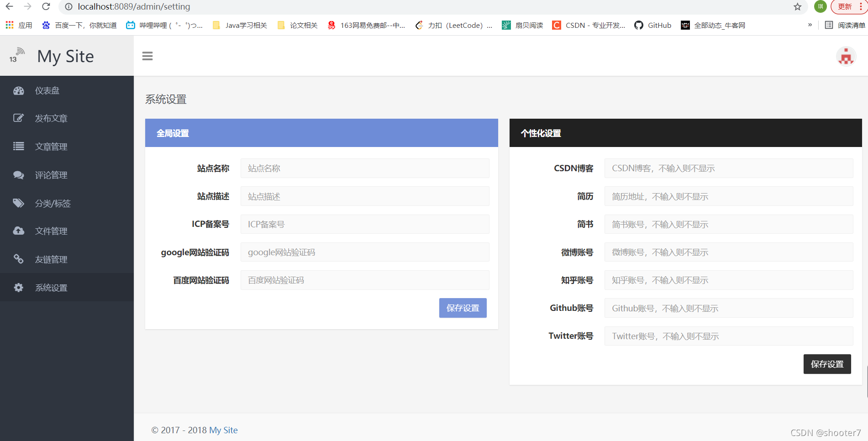Open the GitHub bookmark

(653, 25)
